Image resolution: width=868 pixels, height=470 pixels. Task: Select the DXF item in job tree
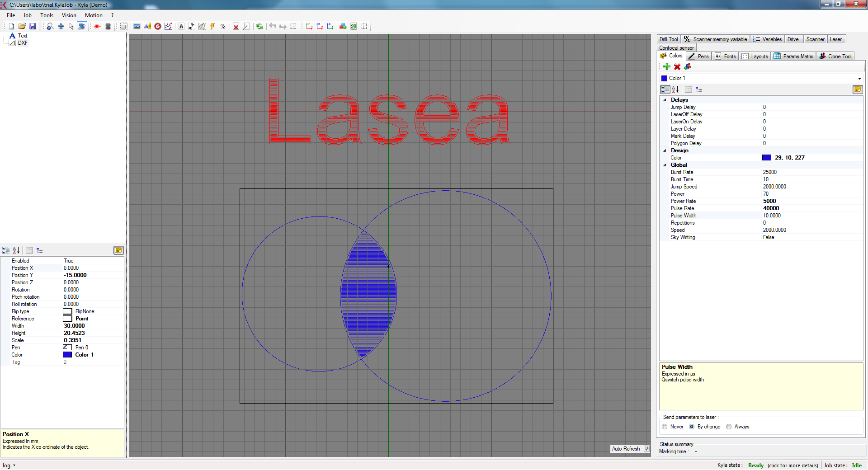click(23, 43)
